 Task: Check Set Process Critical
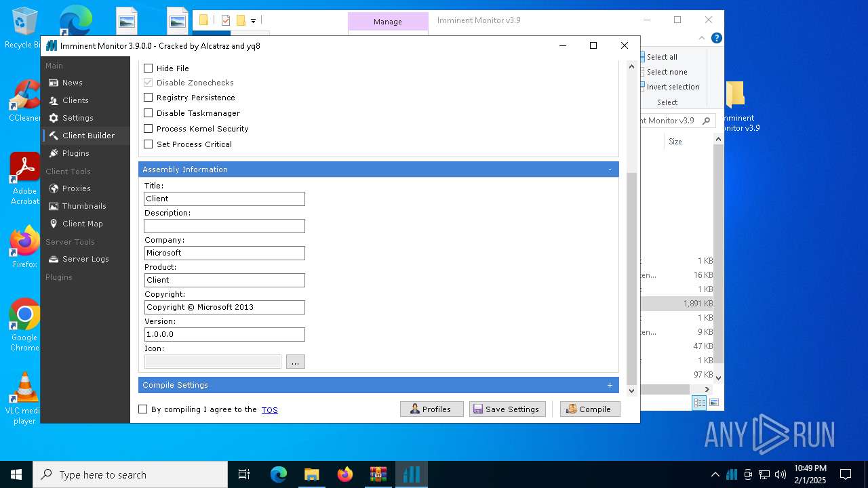click(149, 144)
